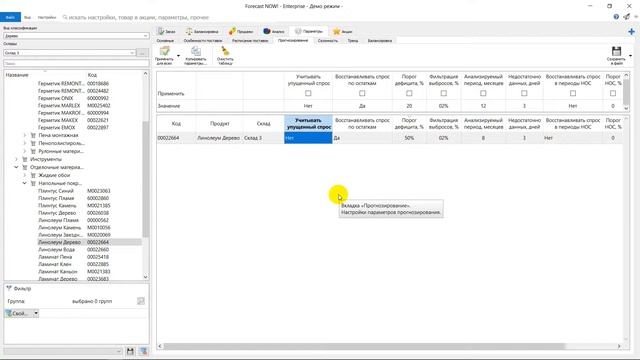Image resolution: width=640 pixels, height=360 pixels.
Task: Click the 'Применить для всех' toolbar icon
Action: [x=164, y=52]
